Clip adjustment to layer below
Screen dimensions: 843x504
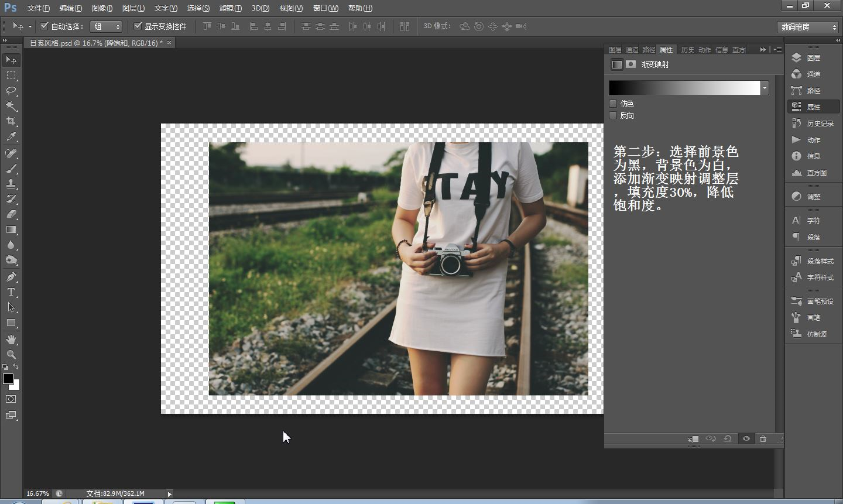[694, 438]
